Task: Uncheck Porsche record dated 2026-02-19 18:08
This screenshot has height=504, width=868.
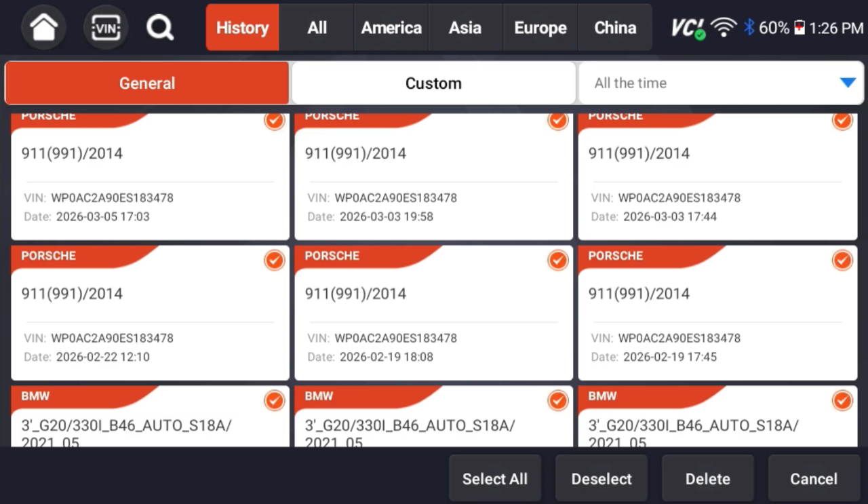Action: [557, 260]
